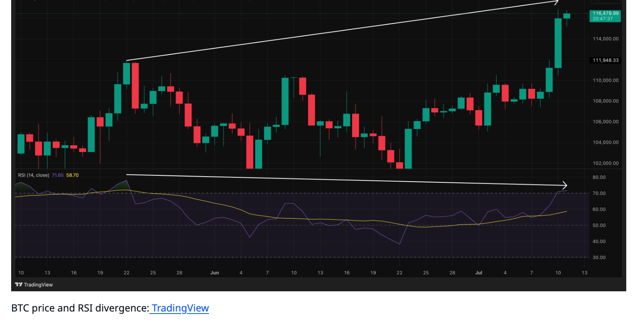
Task: Click the TradingView logo in chart footer
Action: pyautogui.click(x=34, y=285)
